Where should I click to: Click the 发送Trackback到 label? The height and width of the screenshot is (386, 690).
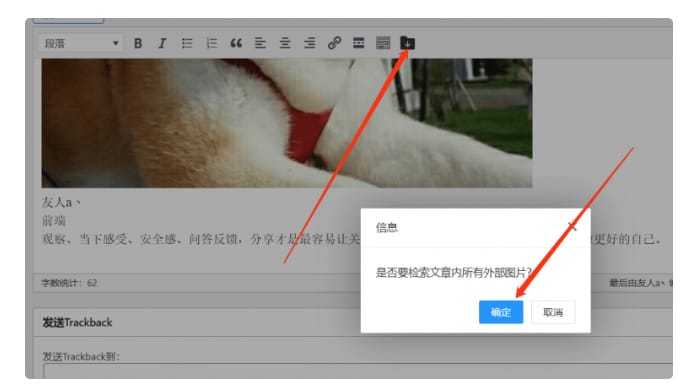(81, 356)
